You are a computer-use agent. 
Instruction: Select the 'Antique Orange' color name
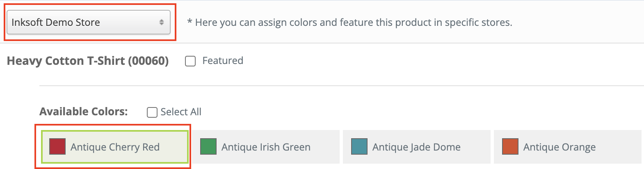pyautogui.click(x=560, y=147)
